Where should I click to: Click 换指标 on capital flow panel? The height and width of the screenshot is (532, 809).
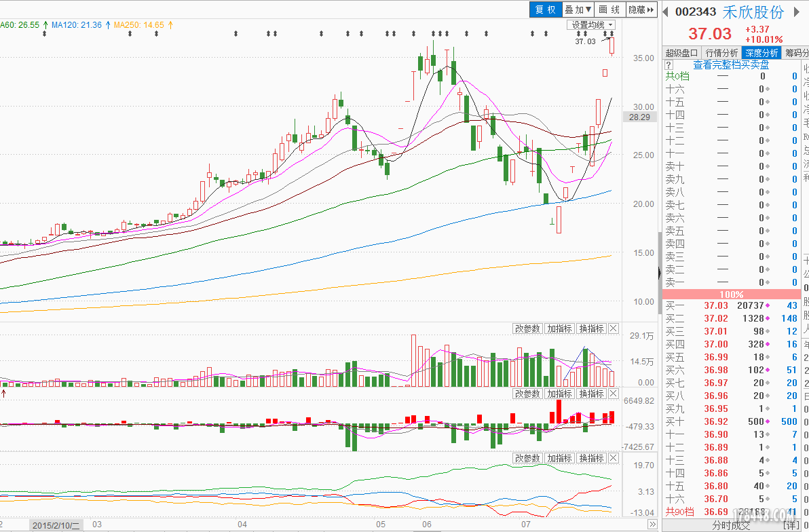pos(591,394)
